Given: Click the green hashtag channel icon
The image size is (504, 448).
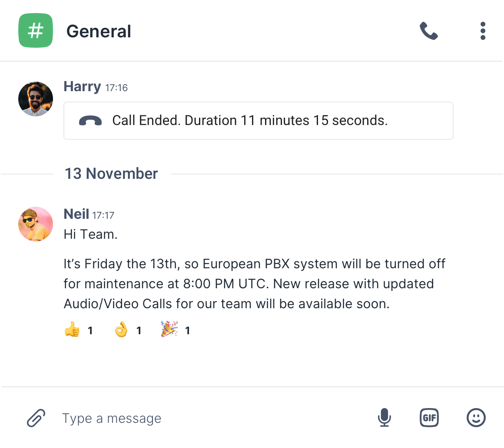Looking at the screenshot, I should pyautogui.click(x=36, y=30).
